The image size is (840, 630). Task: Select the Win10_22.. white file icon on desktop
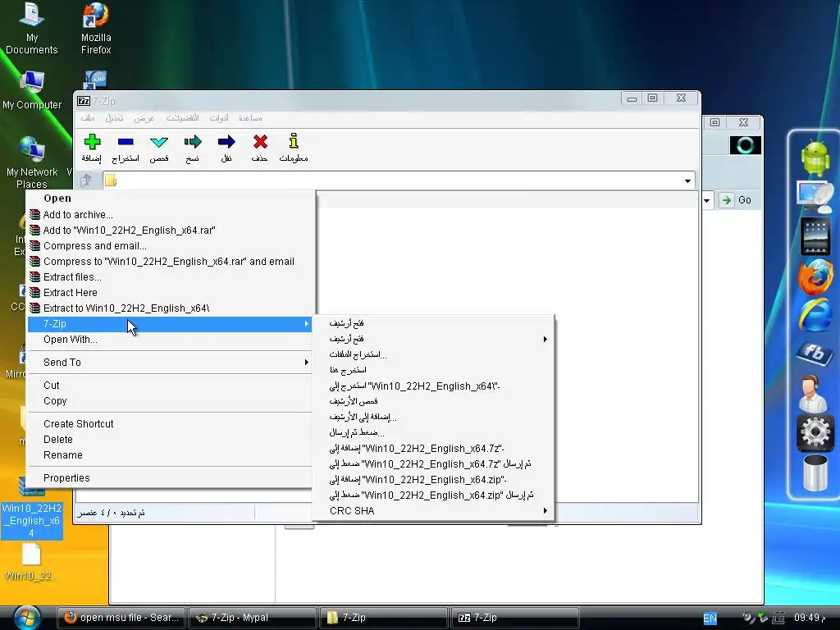click(x=31, y=561)
